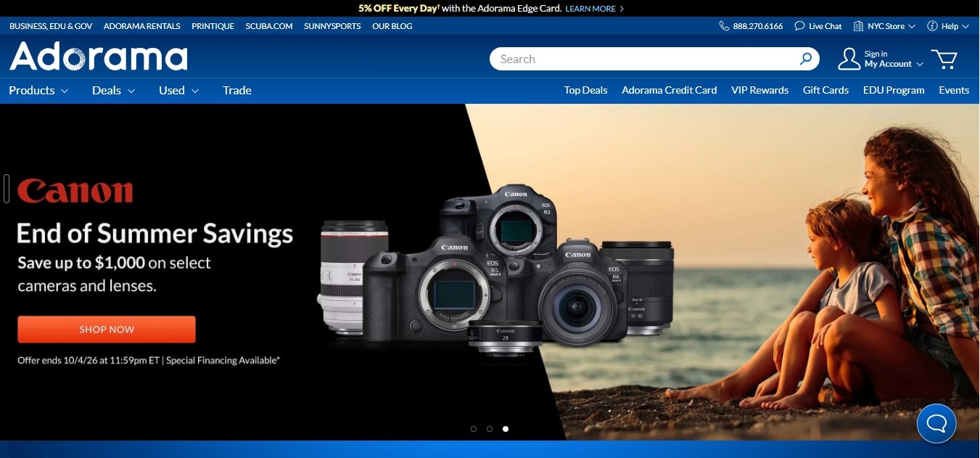Click the NYC Store building icon

[x=860, y=26]
